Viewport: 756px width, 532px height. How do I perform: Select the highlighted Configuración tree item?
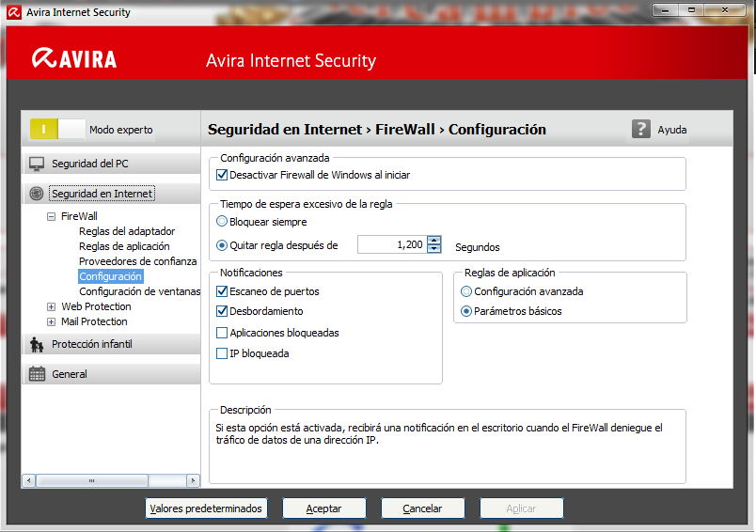[x=110, y=276]
